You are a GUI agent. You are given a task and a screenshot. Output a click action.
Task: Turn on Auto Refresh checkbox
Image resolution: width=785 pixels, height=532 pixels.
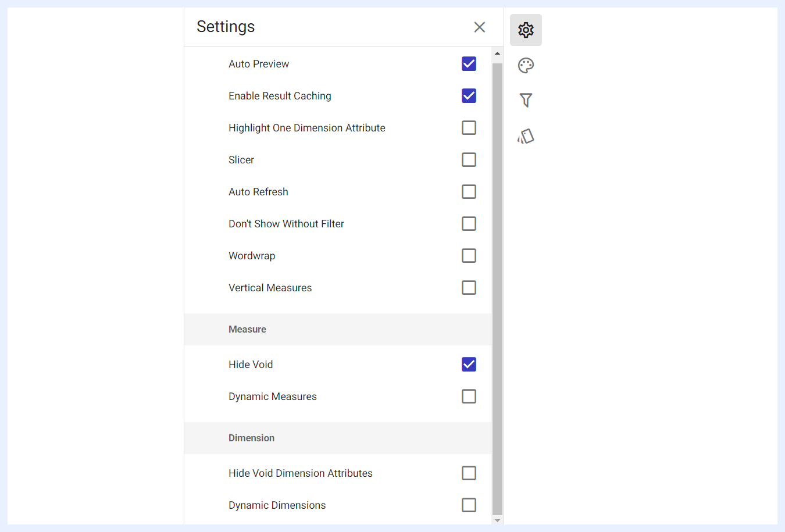(469, 192)
